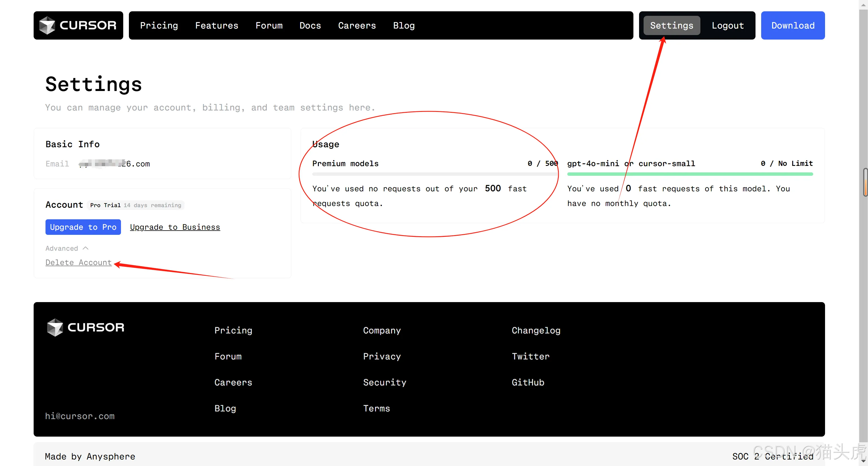This screenshot has height=466, width=868.
Task: Click the Cursor logo in the header
Action: 78,25
